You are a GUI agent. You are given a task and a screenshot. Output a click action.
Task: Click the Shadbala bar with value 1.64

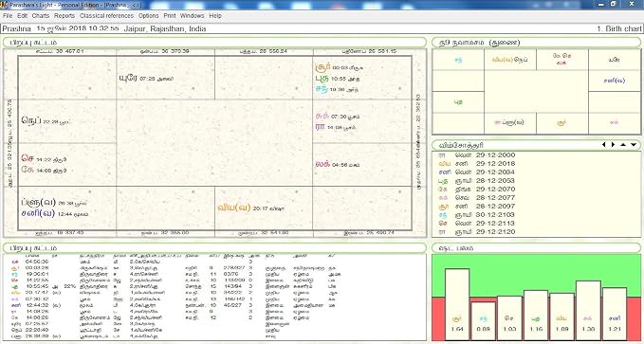click(x=457, y=304)
